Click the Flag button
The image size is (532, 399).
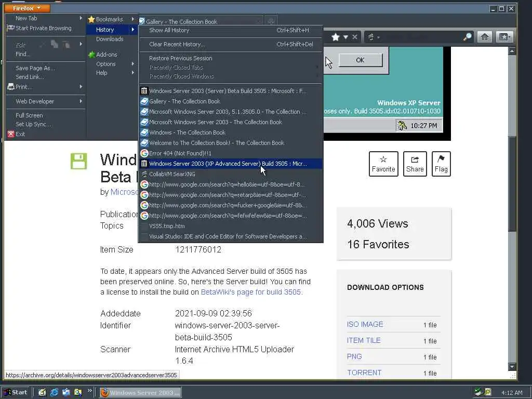pos(441,164)
